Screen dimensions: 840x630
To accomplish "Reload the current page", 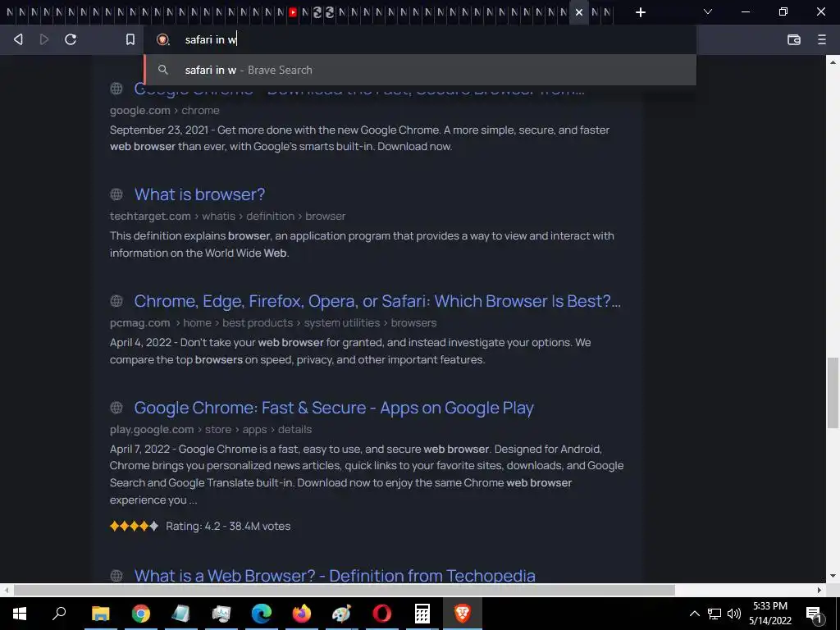I will click(71, 39).
